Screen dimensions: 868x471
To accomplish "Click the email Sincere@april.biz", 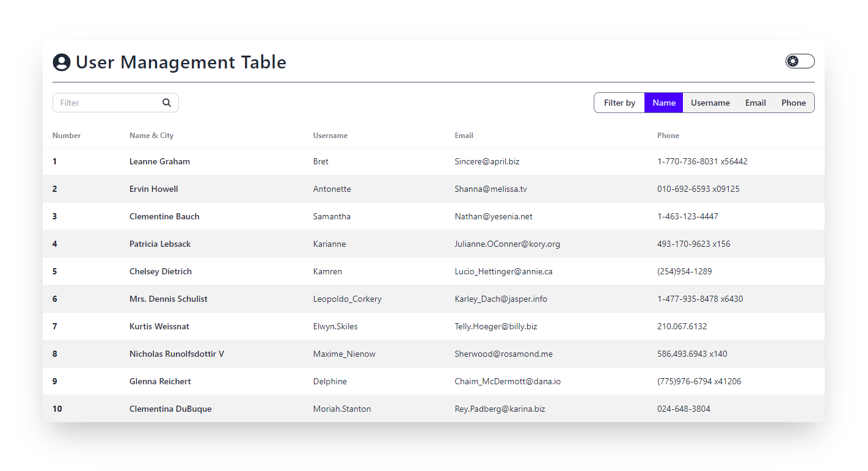I will coord(487,161).
